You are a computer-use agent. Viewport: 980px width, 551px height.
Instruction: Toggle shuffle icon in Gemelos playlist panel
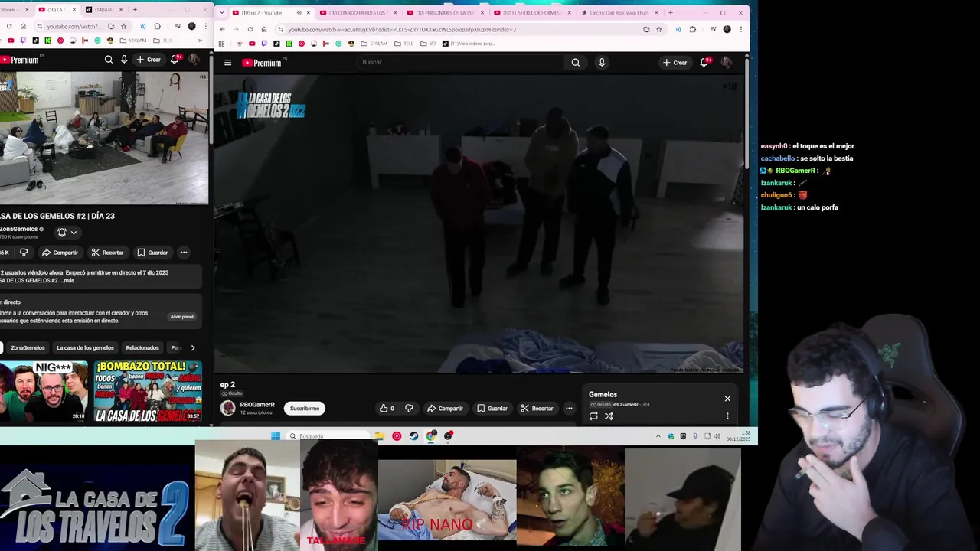tap(609, 416)
